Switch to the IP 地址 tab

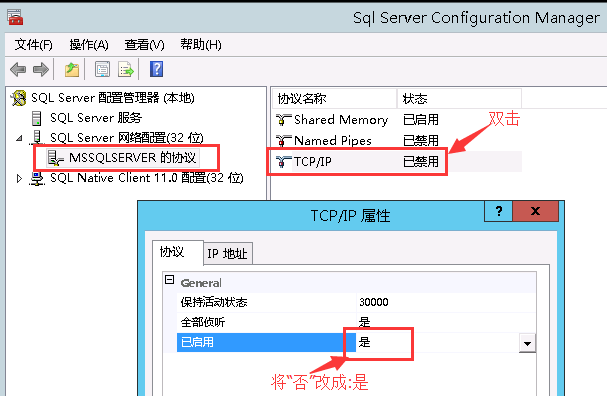[227, 254]
